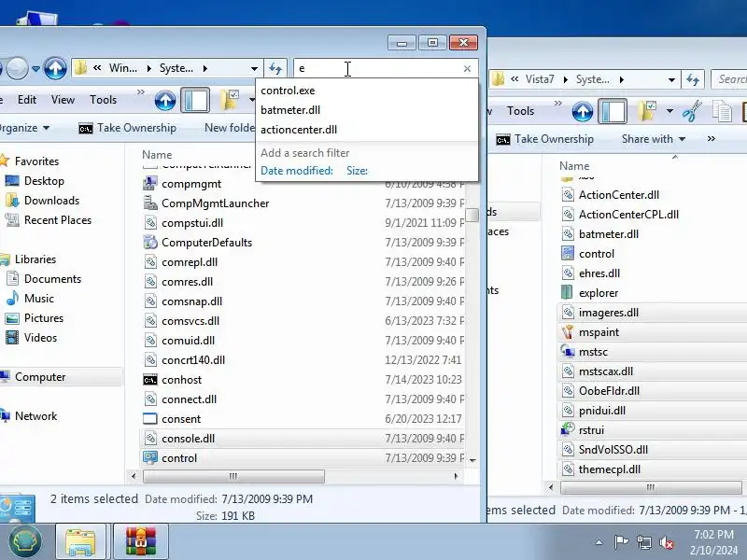
Task: Click the Syste... breadcrumb in left window
Action: click(x=176, y=68)
